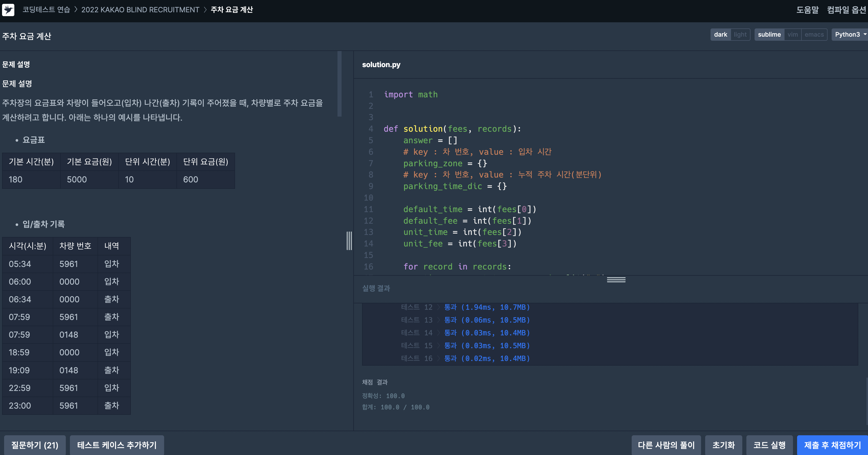Screen dimensions: 868x455
Task: Open the 도움말 help menu
Action: point(807,10)
